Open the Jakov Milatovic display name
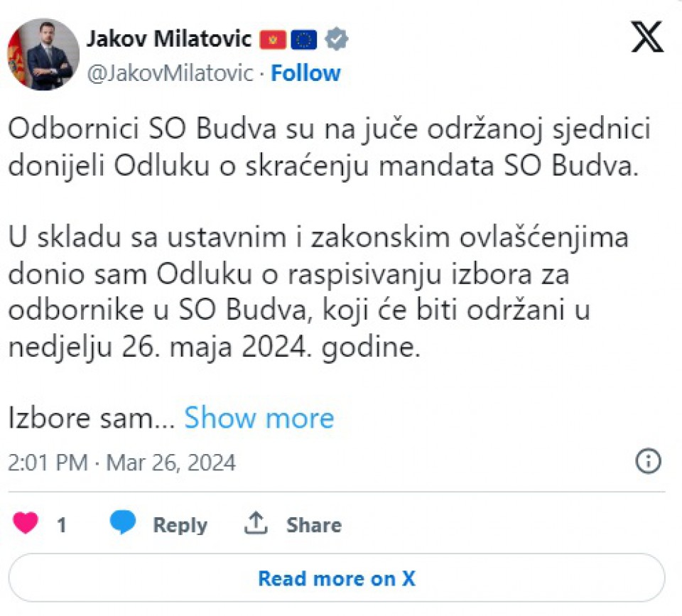This screenshot has height=616, width=682. (x=169, y=39)
